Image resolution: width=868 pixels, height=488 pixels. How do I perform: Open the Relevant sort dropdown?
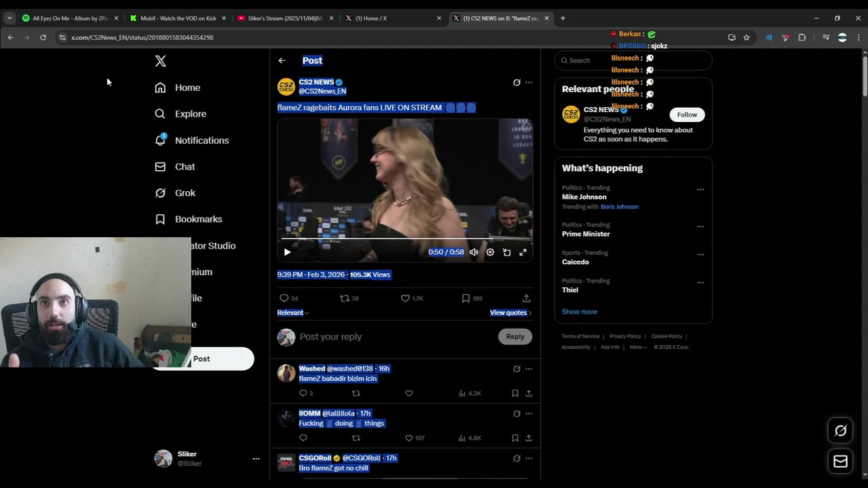click(x=293, y=312)
